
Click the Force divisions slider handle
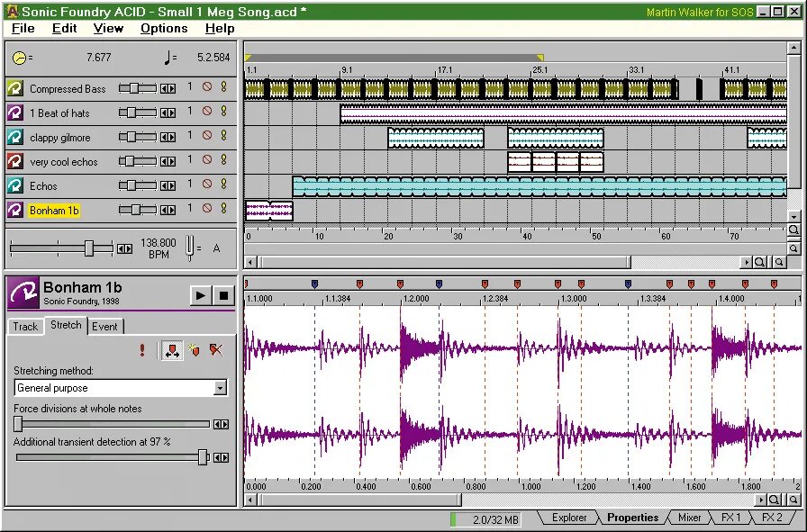click(19, 424)
